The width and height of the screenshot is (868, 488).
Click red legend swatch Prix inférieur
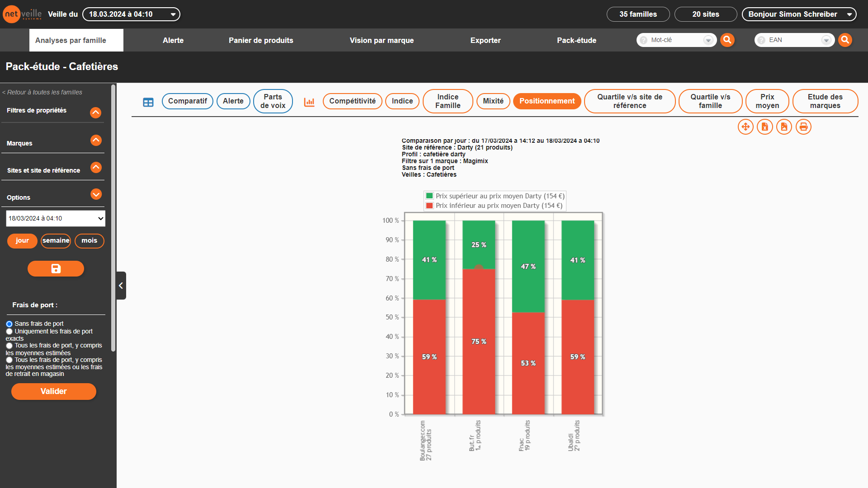pos(429,206)
